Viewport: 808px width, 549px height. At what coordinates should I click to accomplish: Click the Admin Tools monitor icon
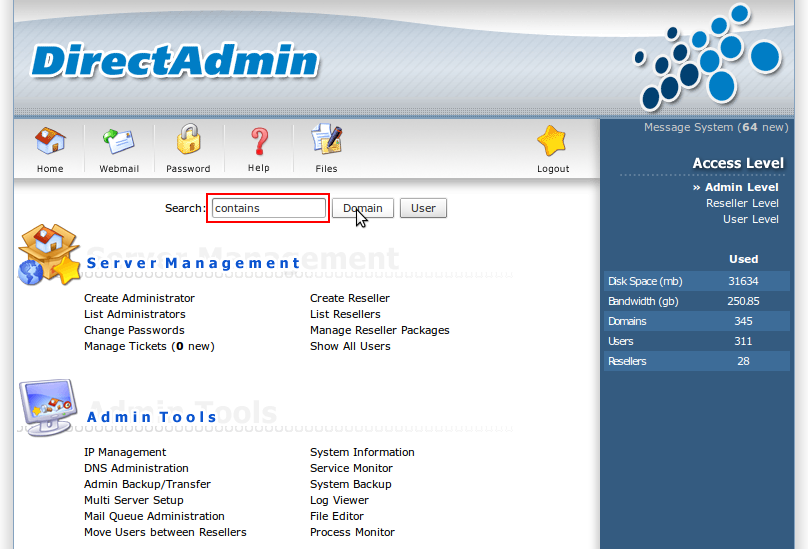(48, 407)
